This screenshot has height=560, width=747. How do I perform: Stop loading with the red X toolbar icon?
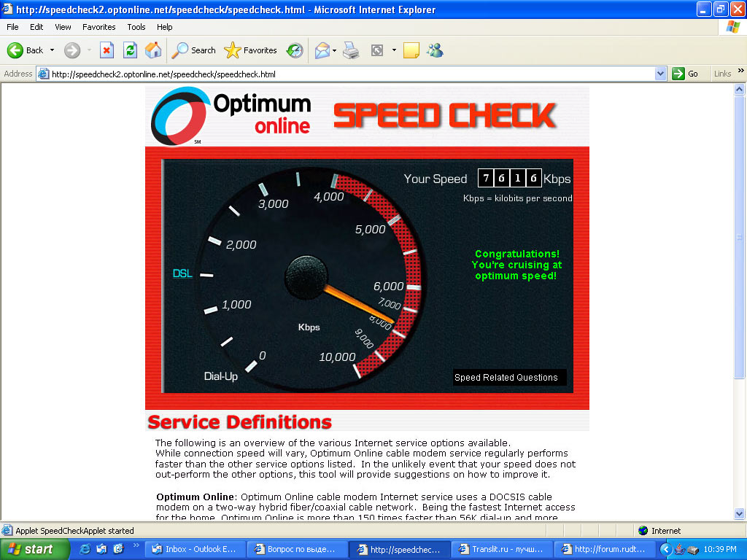coord(107,50)
